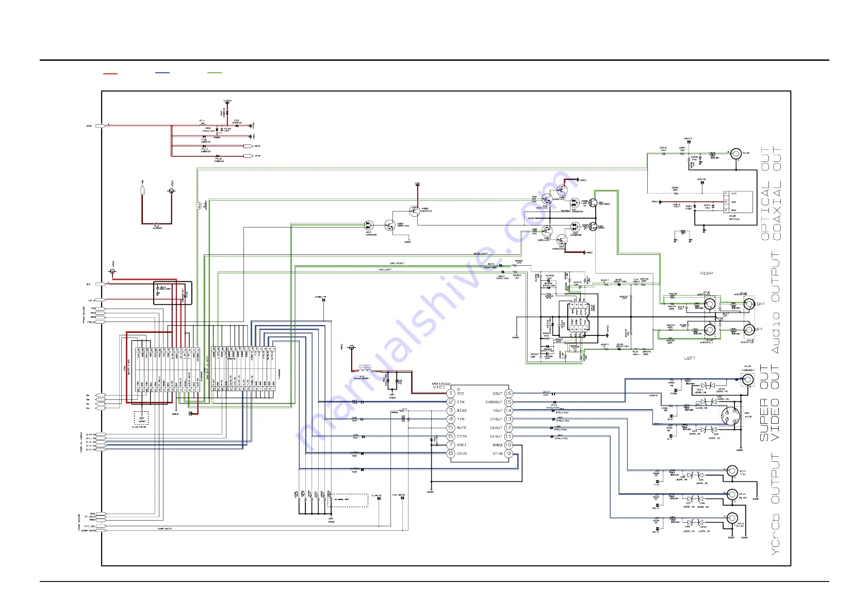This screenshot has width=868, height=614.
Task: Select the AUDIO-R1 jack symbol
Action: 710,304
